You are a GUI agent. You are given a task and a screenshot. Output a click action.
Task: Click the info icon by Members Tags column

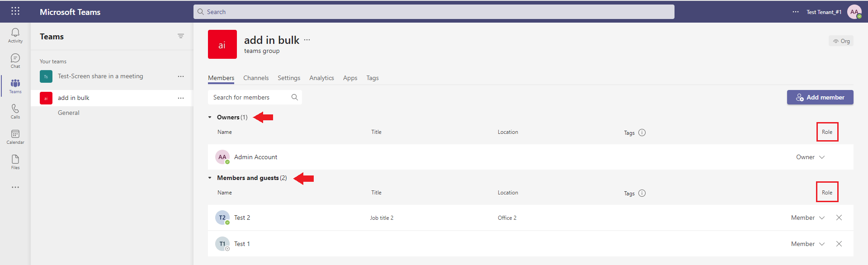pyautogui.click(x=642, y=193)
